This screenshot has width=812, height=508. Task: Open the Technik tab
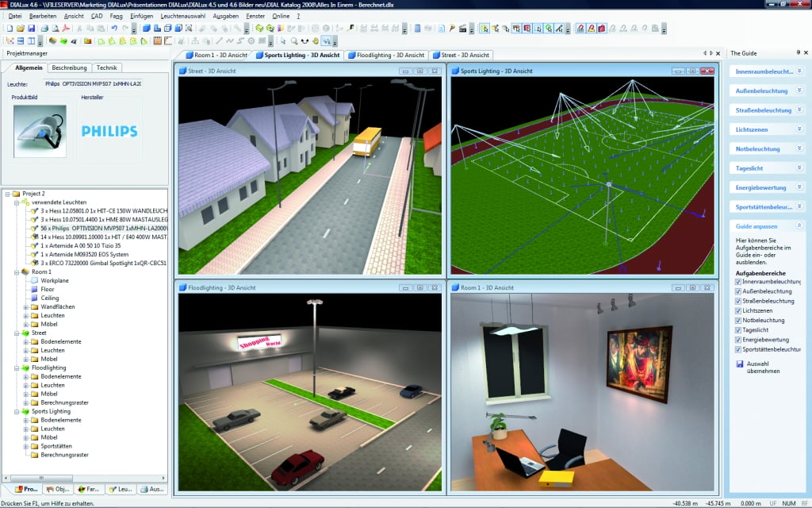[x=107, y=68]
